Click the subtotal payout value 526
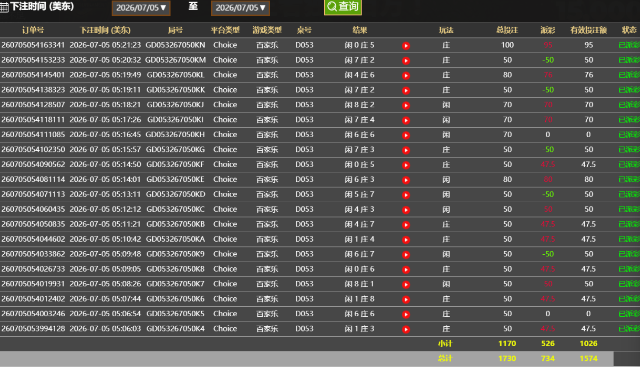The image size is (640, 367). tap(548, 344)
